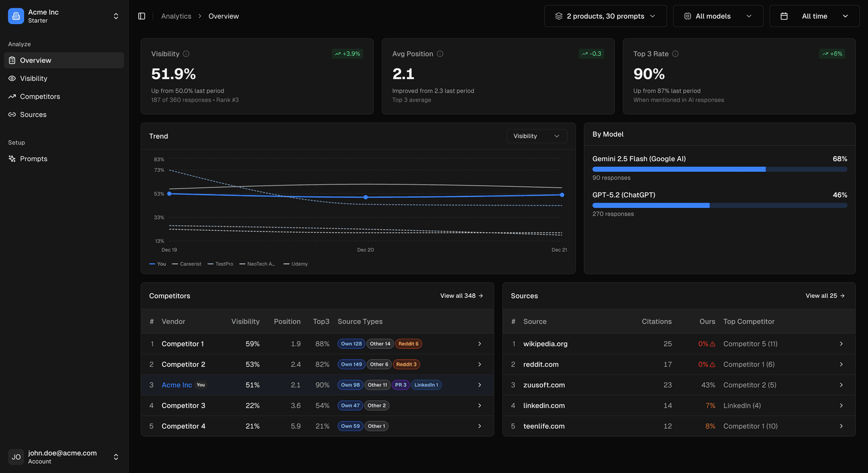
Task: Click the info icon beside Visibility metric
Action: pyautogui.click(x=185, y=54)
